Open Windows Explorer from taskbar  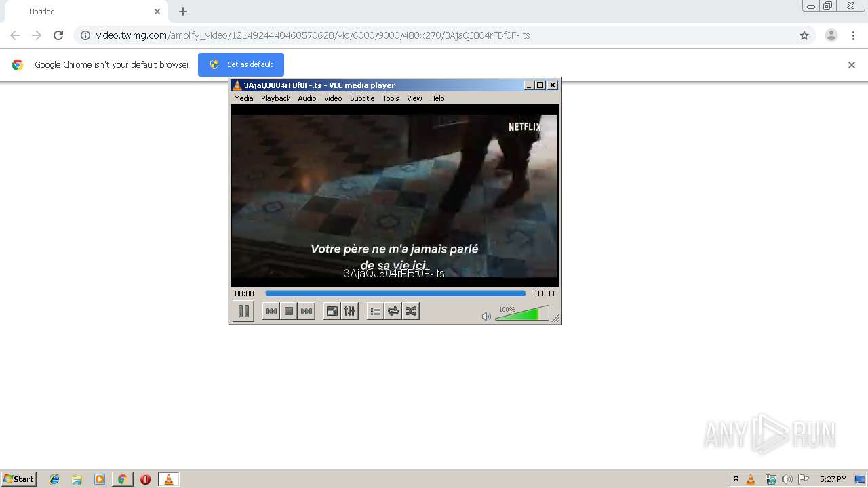tap(77, 479)
